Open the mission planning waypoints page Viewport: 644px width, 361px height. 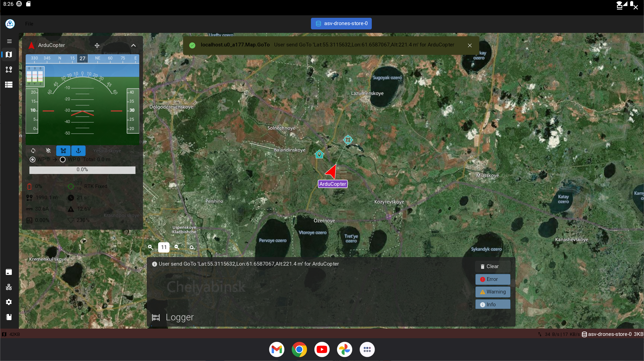click(9, 70)
